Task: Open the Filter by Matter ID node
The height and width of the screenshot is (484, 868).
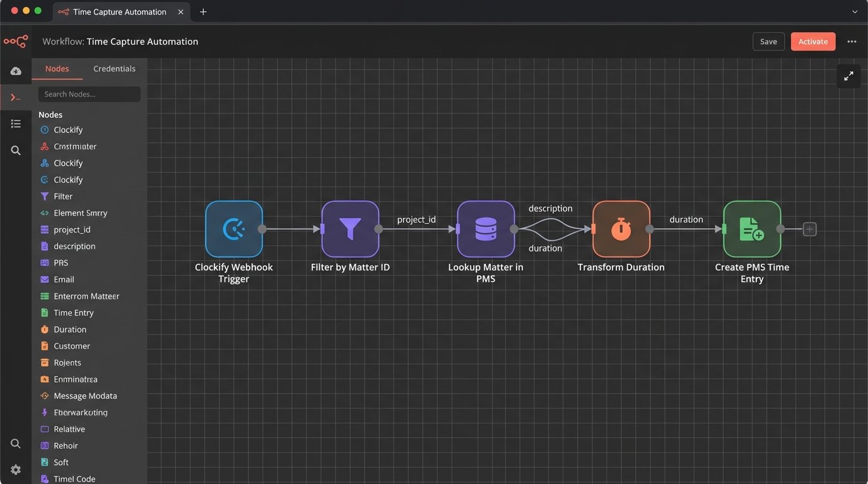Action: [x=350, y=229]
